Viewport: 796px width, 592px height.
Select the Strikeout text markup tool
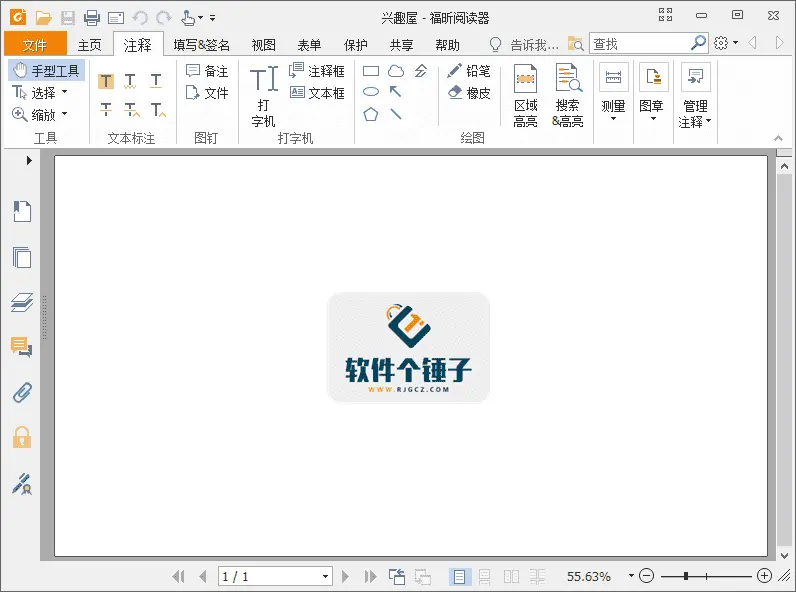click(x=106, y=110)
